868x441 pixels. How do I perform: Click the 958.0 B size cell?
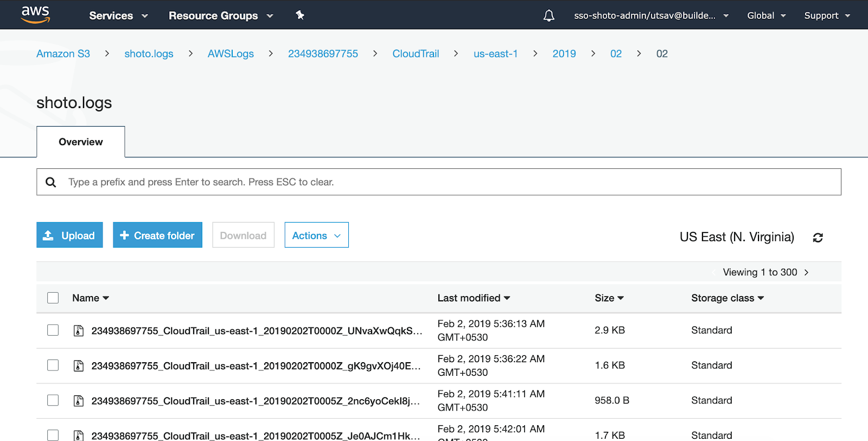click(x=612, y=400)
